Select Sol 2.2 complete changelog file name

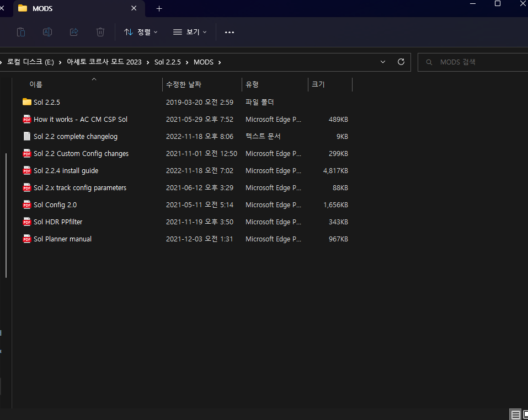[76, 137]
